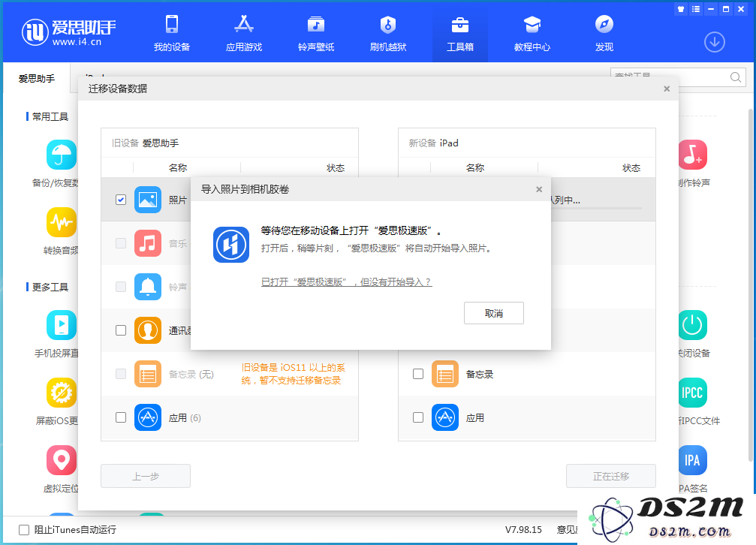The width and height of the screenshot is (756, 545).
Task: Click old device 状态 column header
Action: pos(336,168)
